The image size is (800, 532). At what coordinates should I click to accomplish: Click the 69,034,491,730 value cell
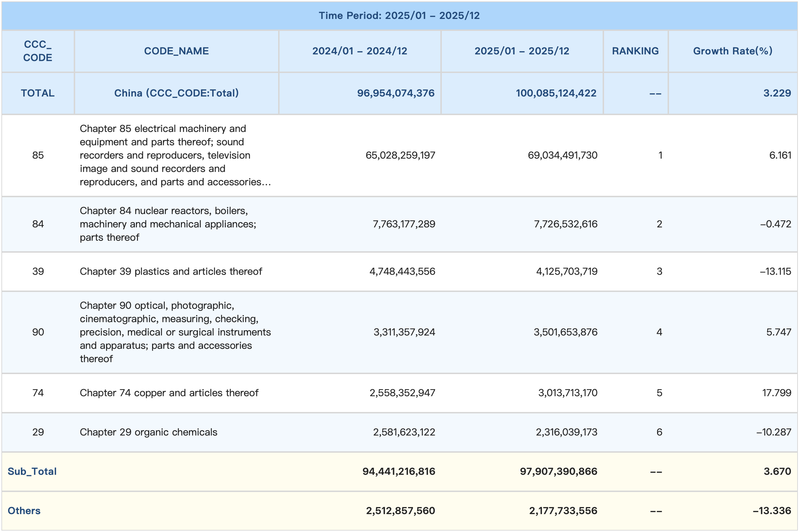(x=562, y=155)
